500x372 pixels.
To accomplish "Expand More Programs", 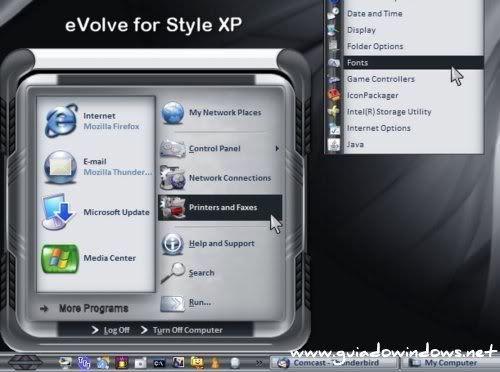I will coord(84,308).
